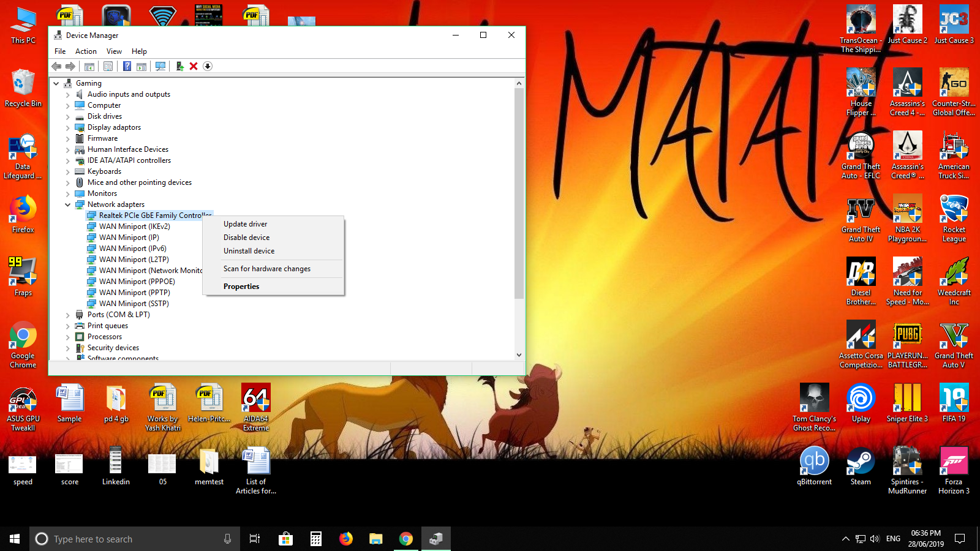Choose Update driver from the context menu
Screen dimensions: 980x551
click(245, 224)
